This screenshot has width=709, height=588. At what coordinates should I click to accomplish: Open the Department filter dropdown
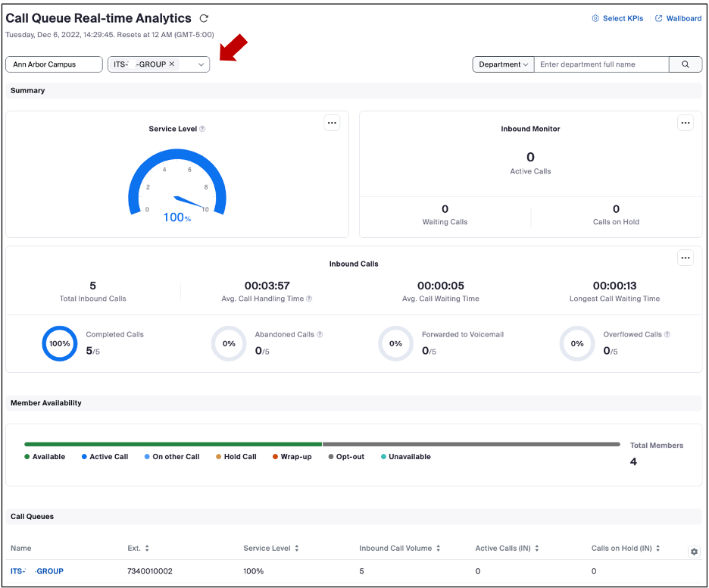[502, 64]
